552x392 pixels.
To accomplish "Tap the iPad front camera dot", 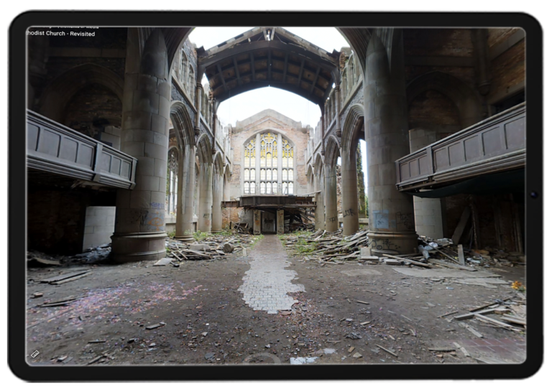I will [533, 195].
